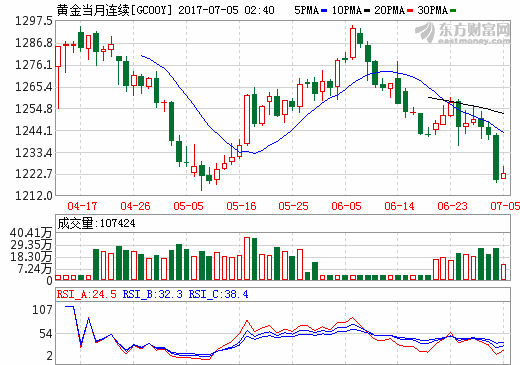Click the eastmoney.com watermark logo
Screen dimensions: 520x365
coord(463,33)
